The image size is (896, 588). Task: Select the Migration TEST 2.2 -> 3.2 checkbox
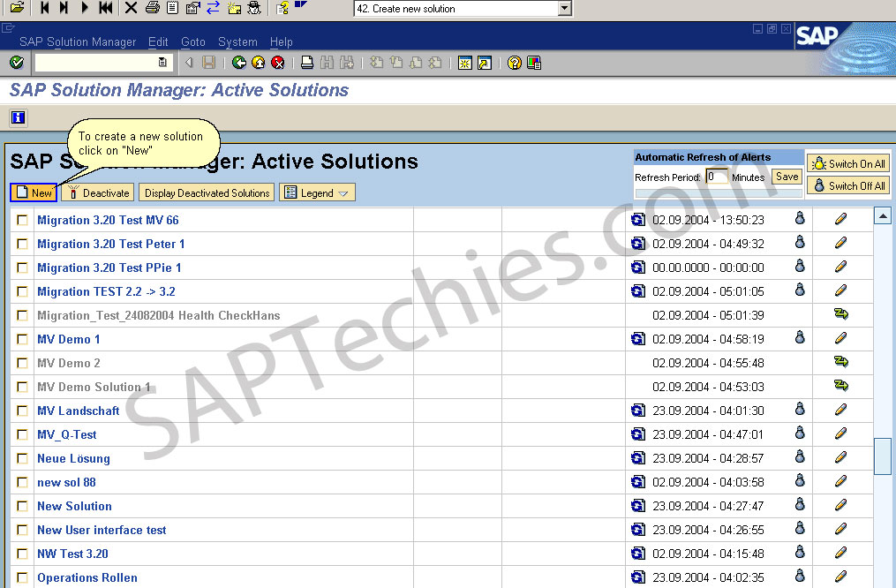[x=22, y=291]
